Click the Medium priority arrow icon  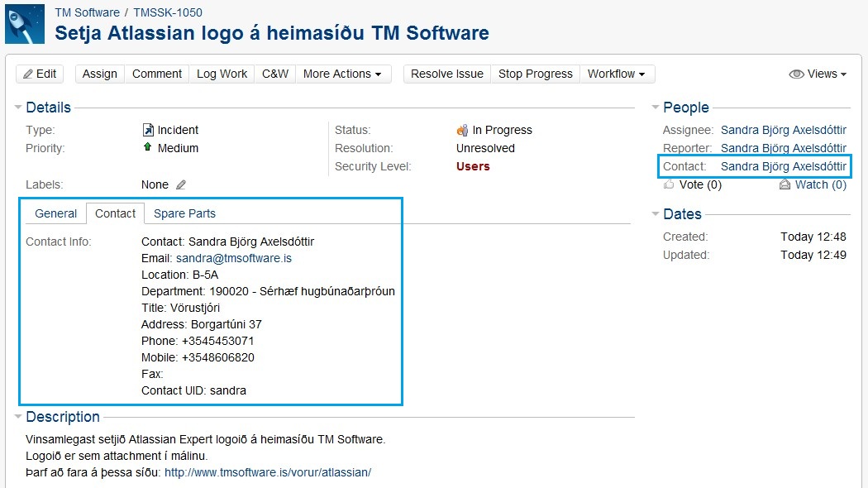click(x=148, y=147)
